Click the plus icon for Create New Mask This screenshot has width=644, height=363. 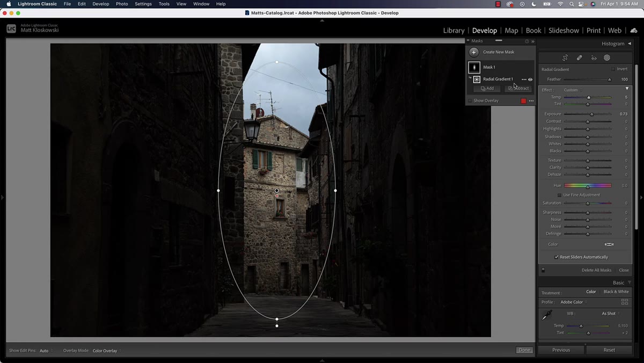pos(473,52)
